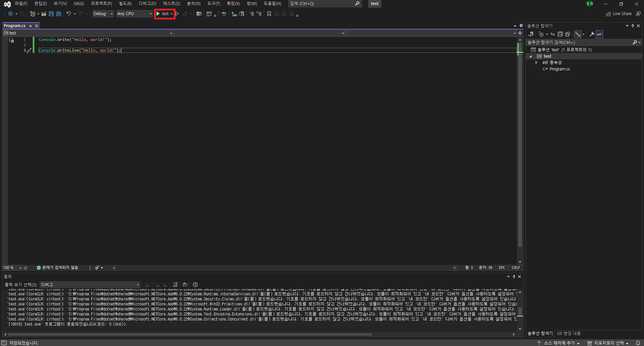The width and height of the screenshot is (644, 346).
Task: Toggle pin on Program.cs tab
Action: coord(31,26)
